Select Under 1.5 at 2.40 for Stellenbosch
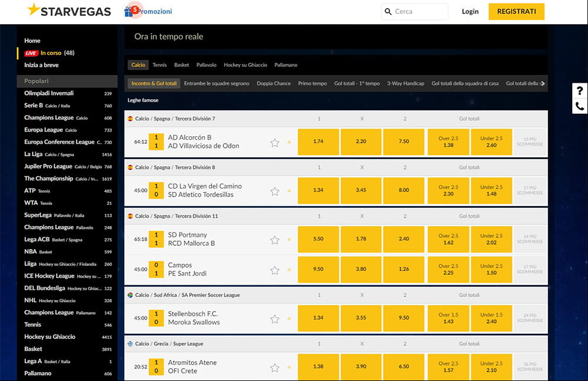 492,318
